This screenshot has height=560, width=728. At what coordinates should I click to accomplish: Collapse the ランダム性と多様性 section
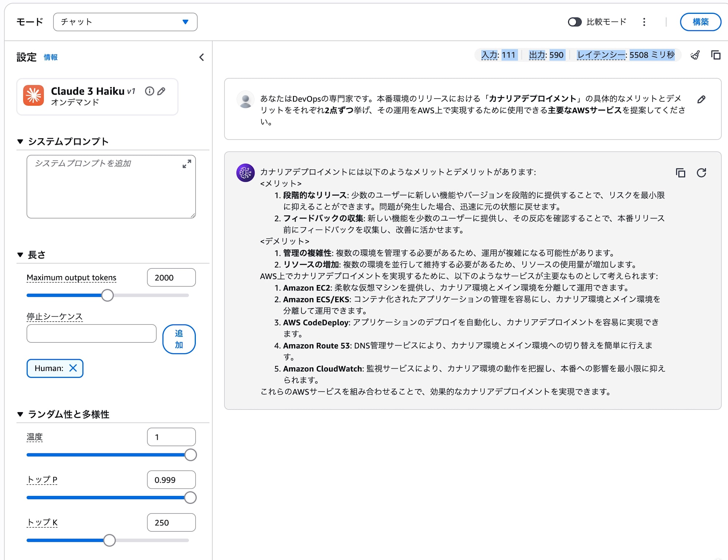point(20,414)
